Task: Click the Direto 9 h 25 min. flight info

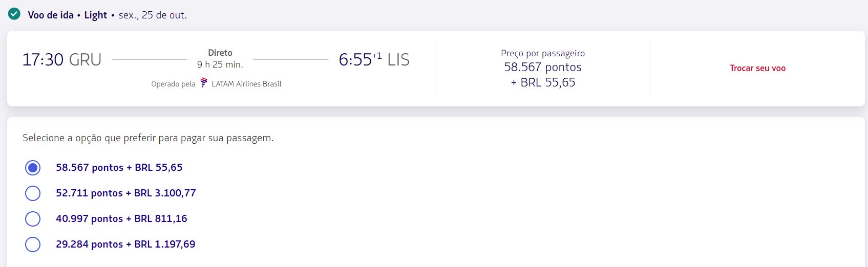Action: (x=220, y=58)
